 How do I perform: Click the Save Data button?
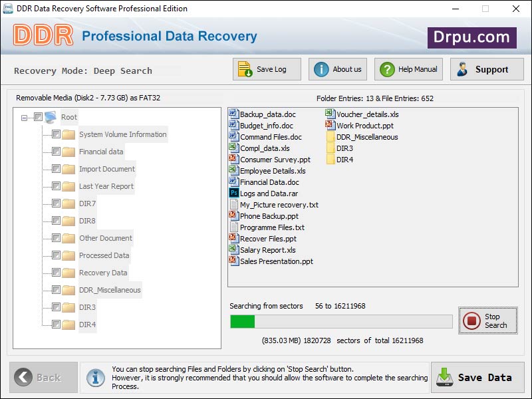(x=477, y=377)
